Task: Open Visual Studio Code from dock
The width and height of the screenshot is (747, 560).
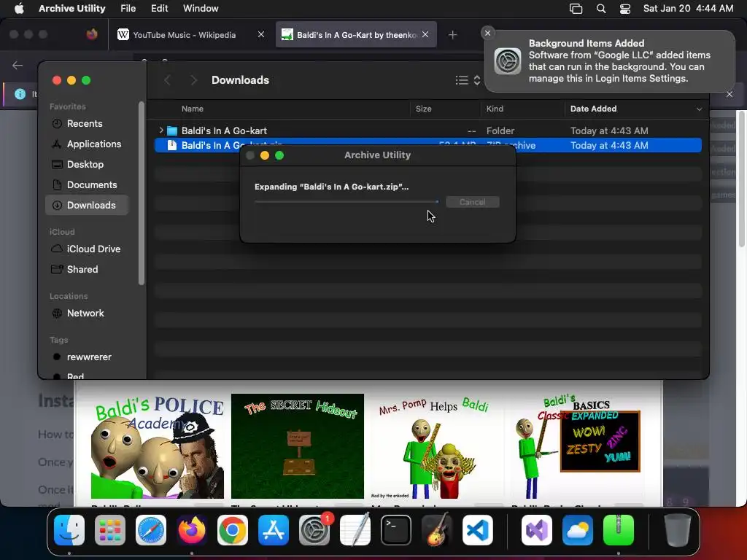Action: pyautogui.click(x=478, y=530)
